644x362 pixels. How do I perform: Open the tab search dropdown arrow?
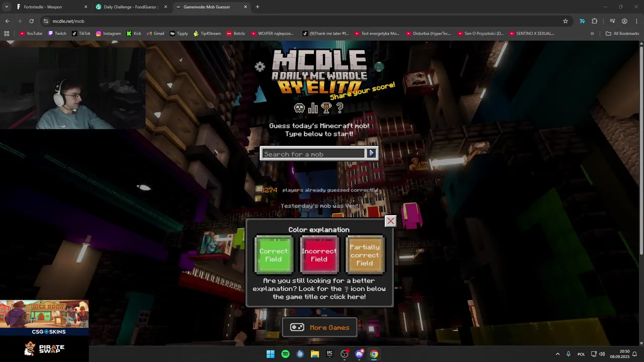(x=7, y=7)
